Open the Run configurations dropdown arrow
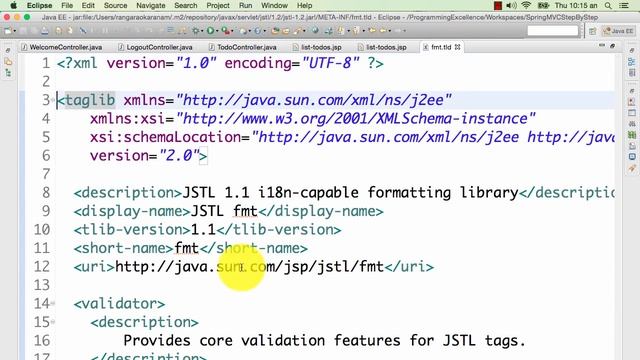 tap(218, 31)
